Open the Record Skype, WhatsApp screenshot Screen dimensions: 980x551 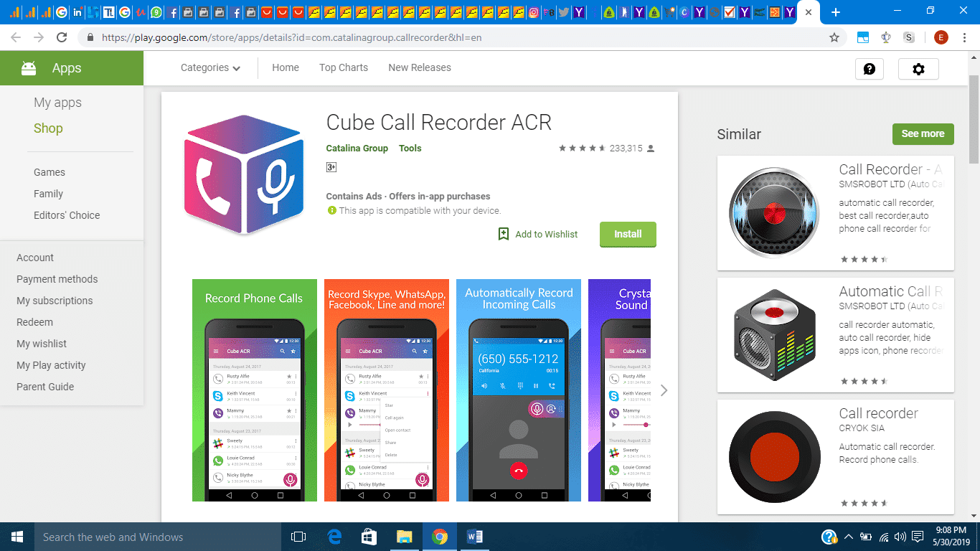387,390
